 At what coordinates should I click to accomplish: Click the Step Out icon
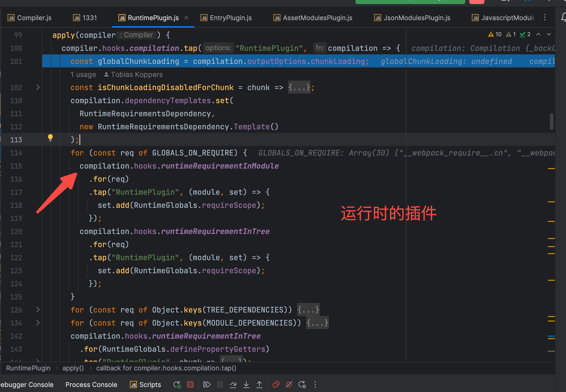(x=259, y=384)
